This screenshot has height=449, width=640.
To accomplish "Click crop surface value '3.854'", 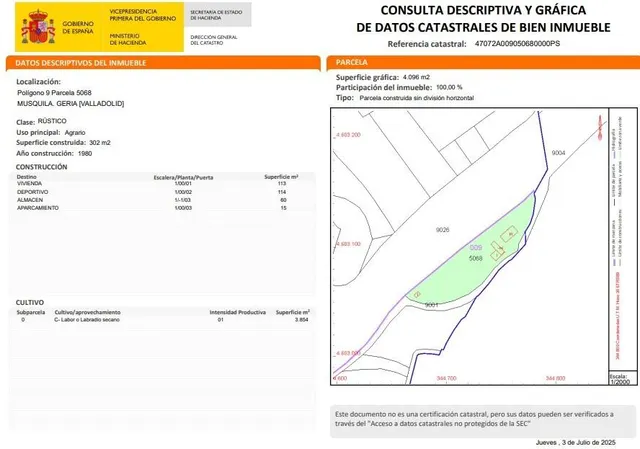I will coord(302,320).
